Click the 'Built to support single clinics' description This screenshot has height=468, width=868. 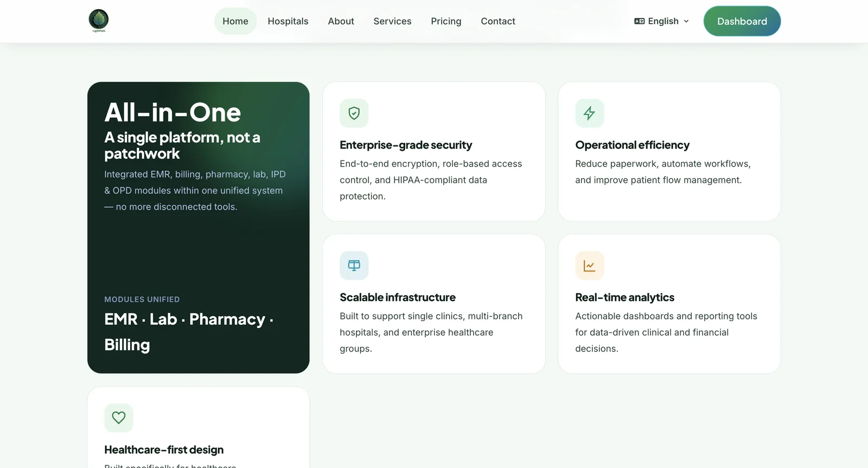[431, 332]
